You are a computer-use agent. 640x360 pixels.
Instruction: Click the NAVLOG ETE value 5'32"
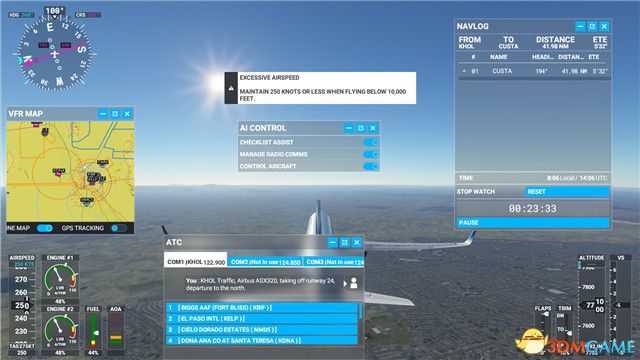tap(600, 47)
